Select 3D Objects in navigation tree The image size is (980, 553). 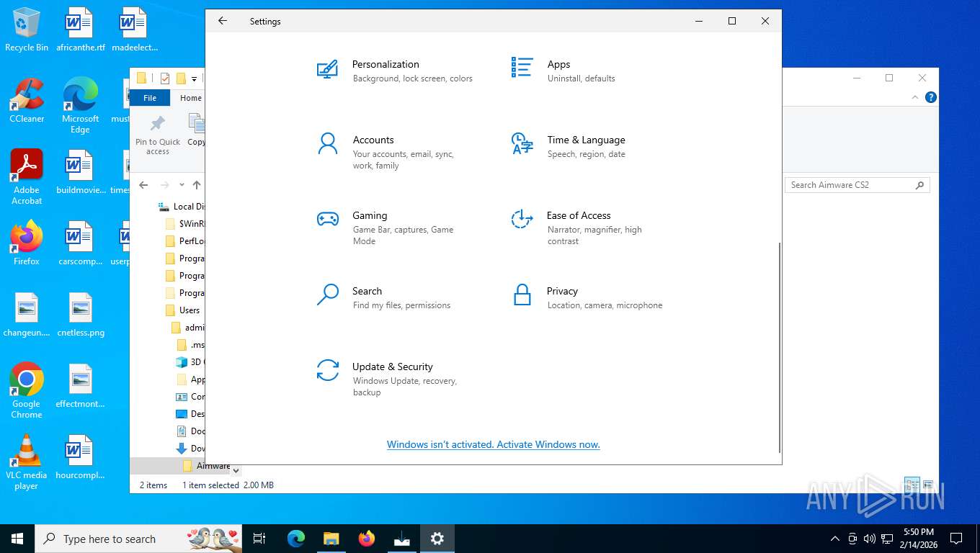tap(190, 362)
